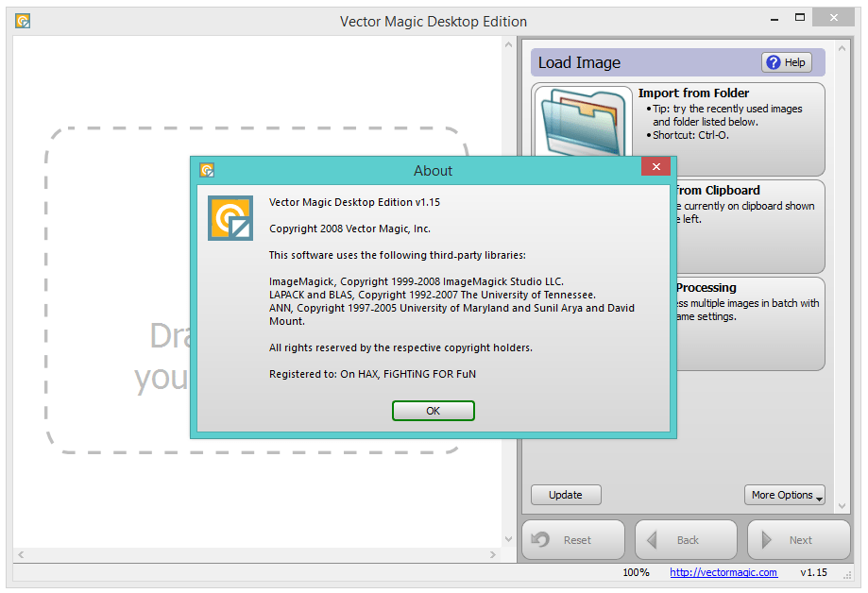This screenshot has width=868, height=593.
Task: Select the Load from Clipboard option
Action: 746,227
